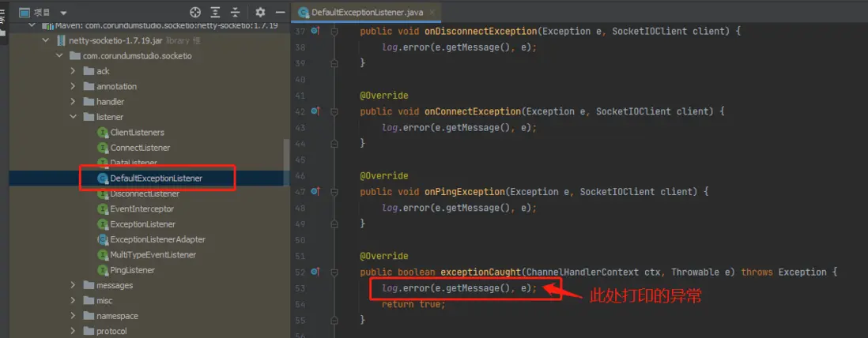The height and width of the screenshot is (338, 868).
Task: Place cursor on log.error line 53
Action: point(459,287)
